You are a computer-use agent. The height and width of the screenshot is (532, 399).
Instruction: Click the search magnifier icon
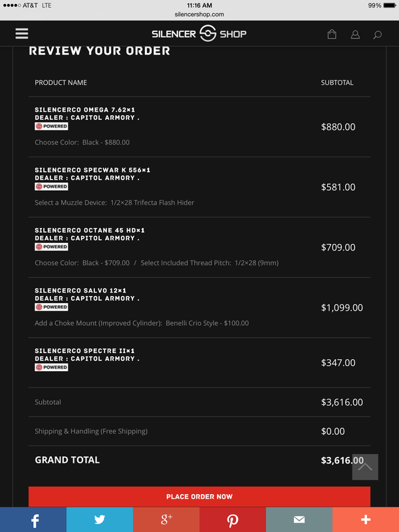coord(378,34)
